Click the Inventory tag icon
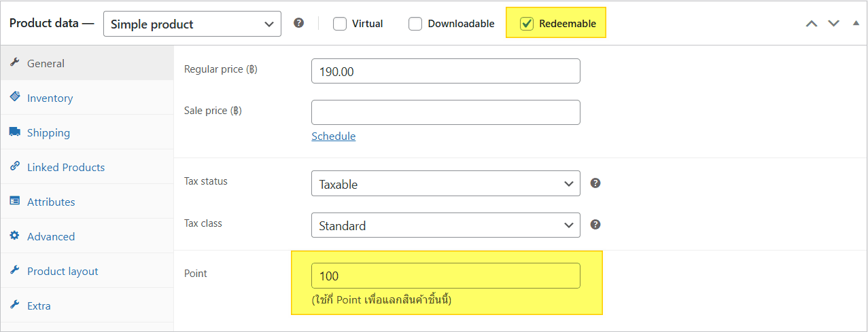The width and height of the screenshot is (868, 332). (14, 97)
